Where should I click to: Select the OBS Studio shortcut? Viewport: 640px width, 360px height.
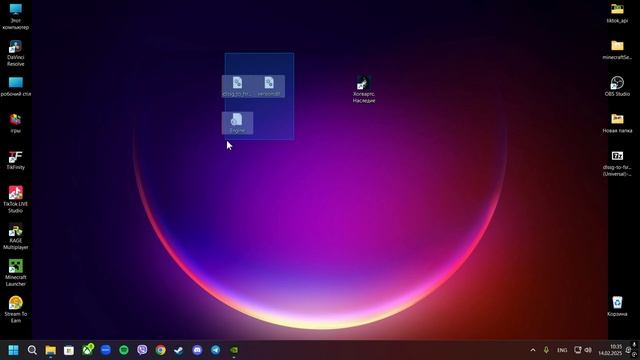point(617,87)
